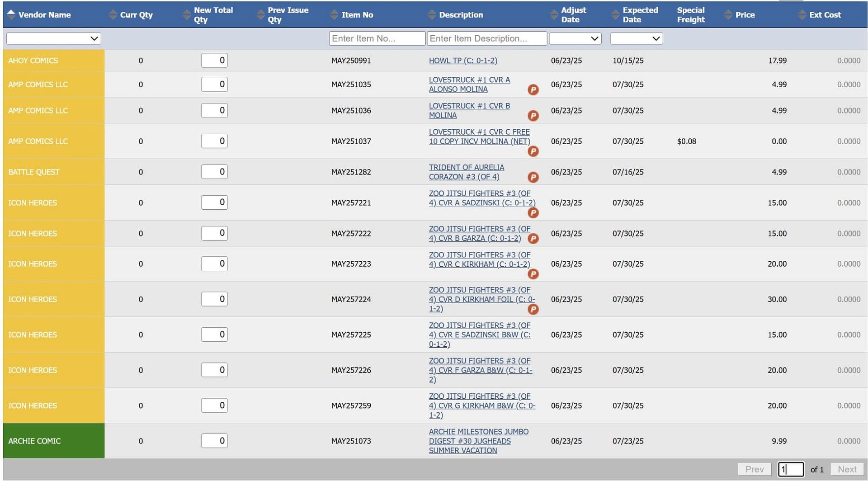Screen dimensions: 868x481
Task: Sort by Price column arrows
Action: pyautogui.click(x=728, y=14)
